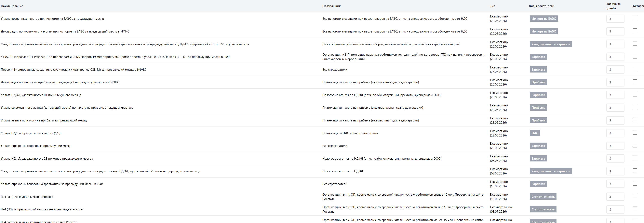Click Импорт из ЕАЭС tag in Уплата косвенных налогов row
The image size is (644, 223).
click(x=544, y=19)
